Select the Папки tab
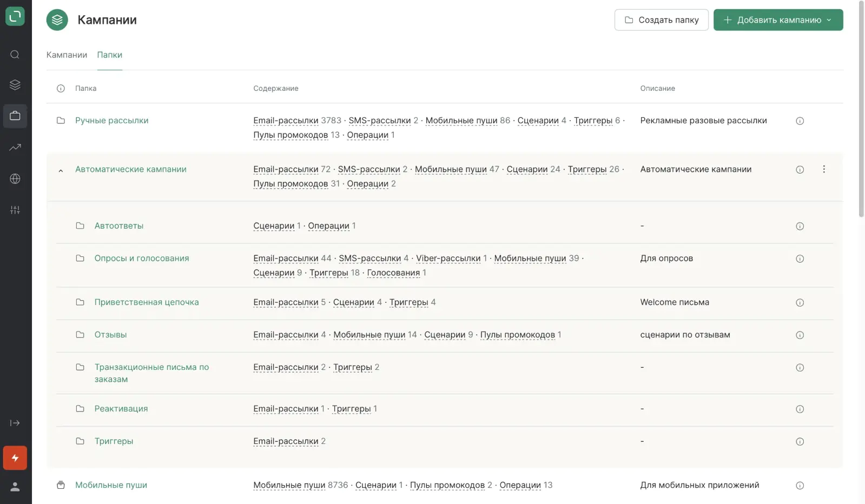The width and height of the screenshot is (865, 504). [109, 55]
